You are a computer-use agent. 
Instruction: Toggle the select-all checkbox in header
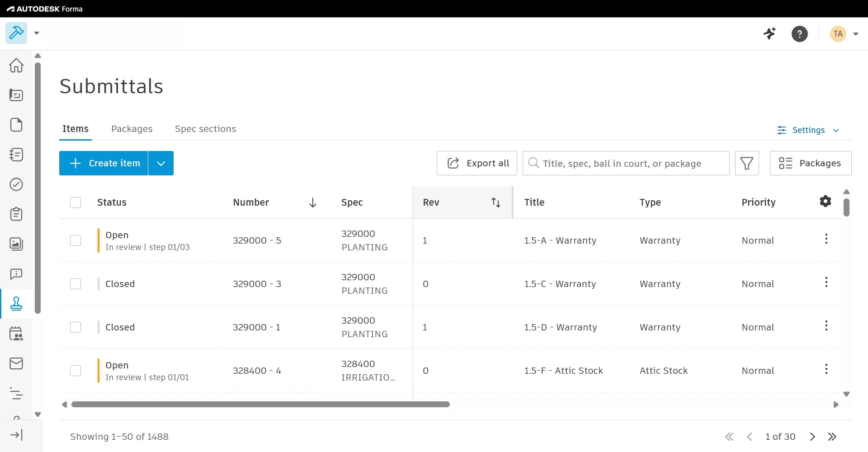(x=75, y=202)
